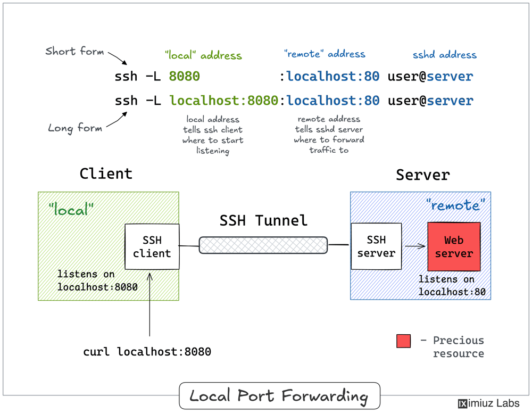Viewport: 532px width, 413px height.
Task: Click the "curl localhost:8080" command text
Action: pyautogui.click(x=147, y=352)
